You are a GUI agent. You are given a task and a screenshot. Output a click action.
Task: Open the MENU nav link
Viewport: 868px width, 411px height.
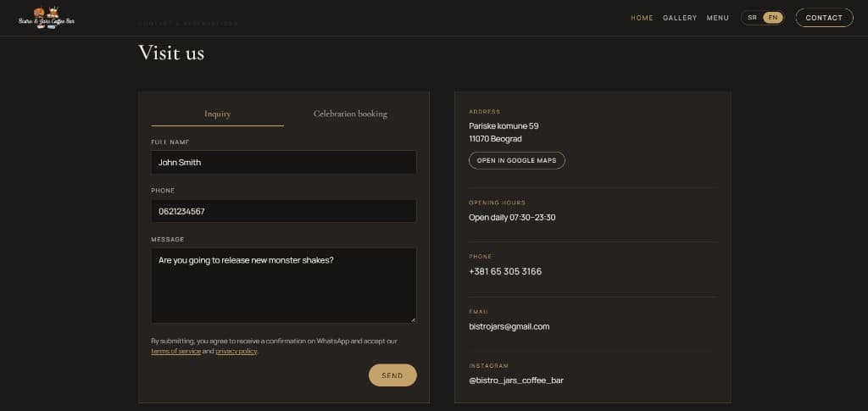717,18
